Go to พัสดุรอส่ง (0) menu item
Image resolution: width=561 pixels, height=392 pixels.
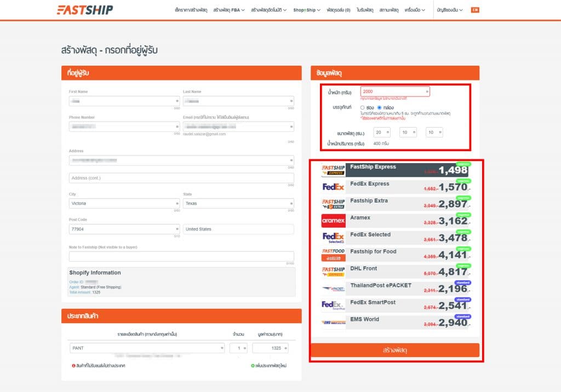click(339, 10)
